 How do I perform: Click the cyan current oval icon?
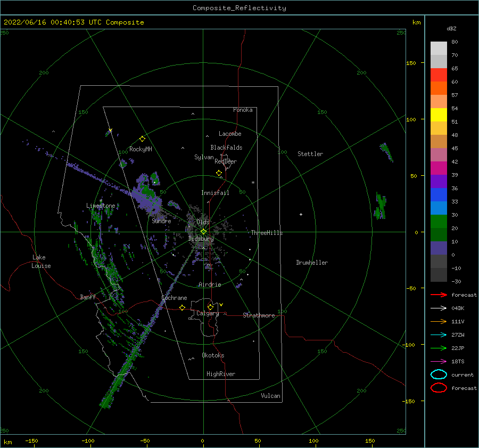coord(439,374)
